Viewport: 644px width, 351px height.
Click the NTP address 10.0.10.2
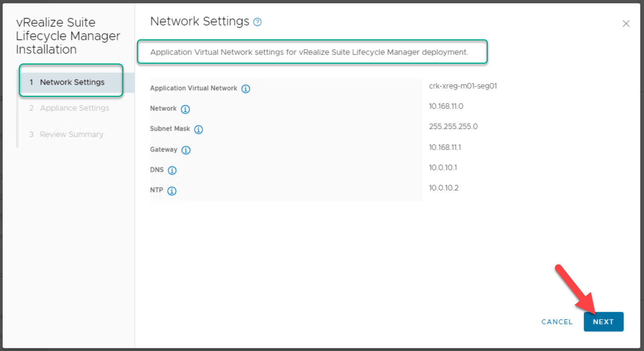[443, 188]
